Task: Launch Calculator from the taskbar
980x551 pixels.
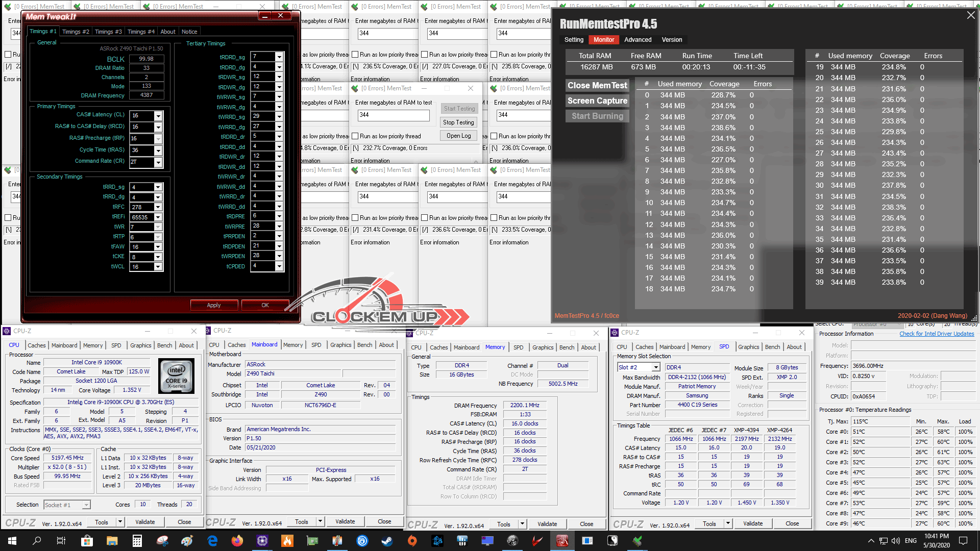Action: [x=137, y=540]
